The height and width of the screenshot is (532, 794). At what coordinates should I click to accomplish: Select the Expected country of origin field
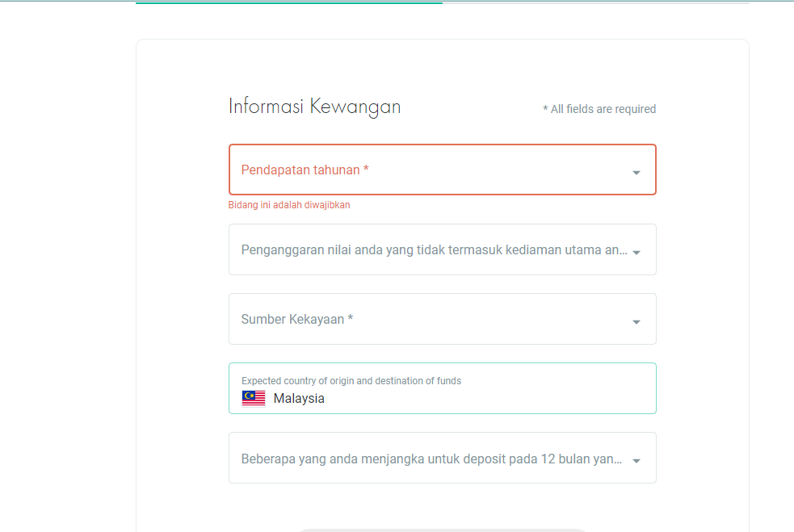pos(442,388)
